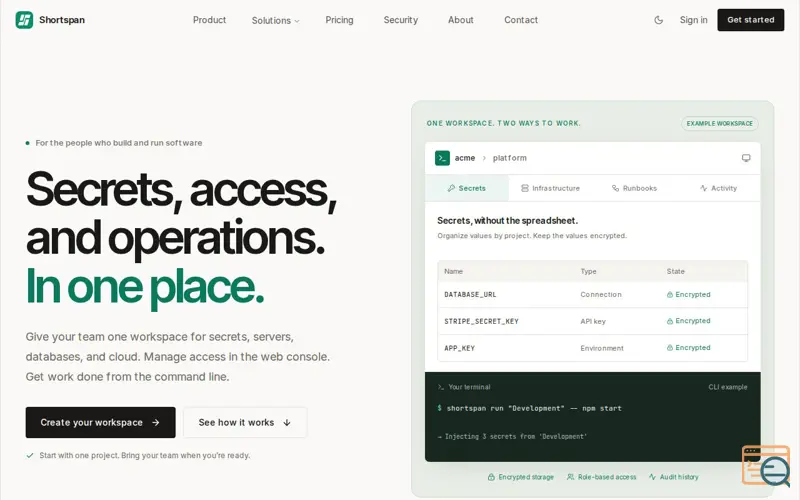Image resolution: width=800 pixels, height=500 pixels.
Task: Click the Audit history pulse icon
Action: click(x=652, y=477)
